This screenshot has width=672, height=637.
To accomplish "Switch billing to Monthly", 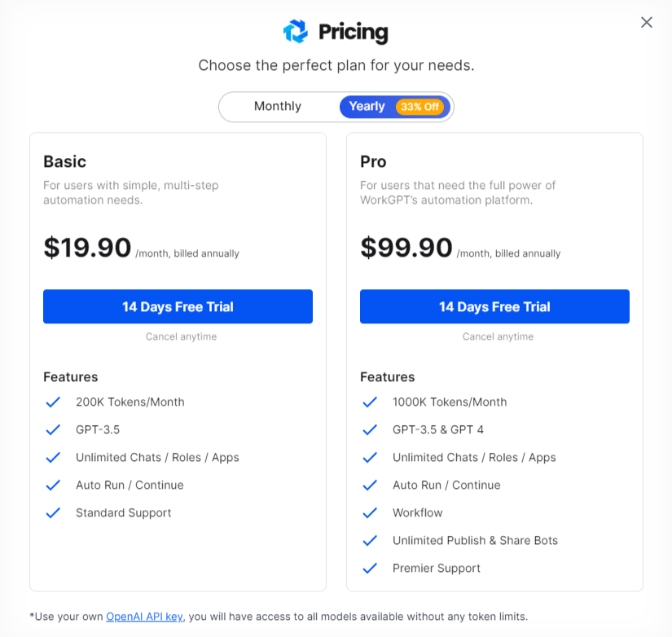I will [278, 107].
